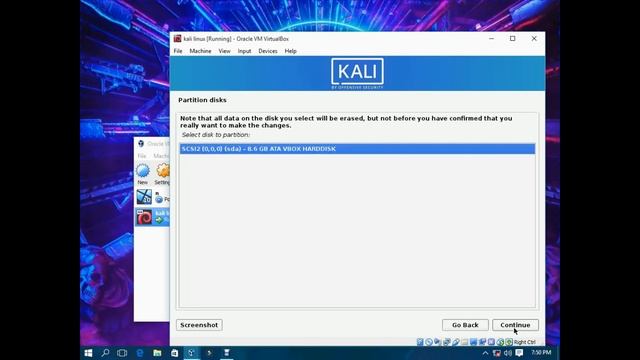Click the Right Ctrl host key label

[x=525, y=342]
